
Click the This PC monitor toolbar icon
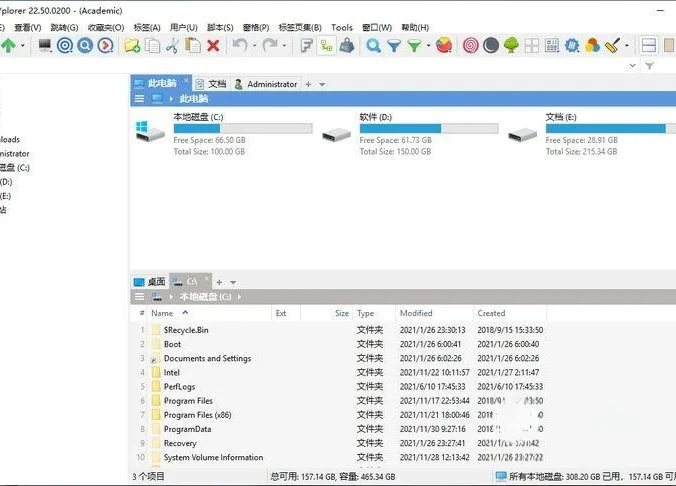point(45,45)
